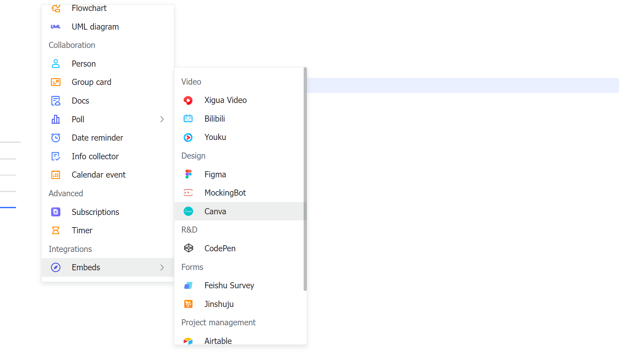Click the CodePen cube icon under R&D
This screenshot has height=352, width=644.
(x=188, y=248)
